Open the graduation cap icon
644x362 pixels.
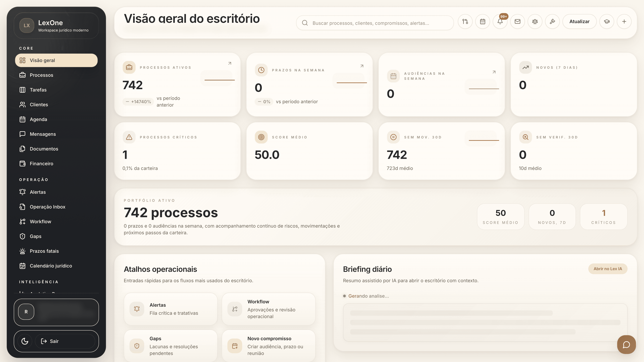(x=607, y=21)
